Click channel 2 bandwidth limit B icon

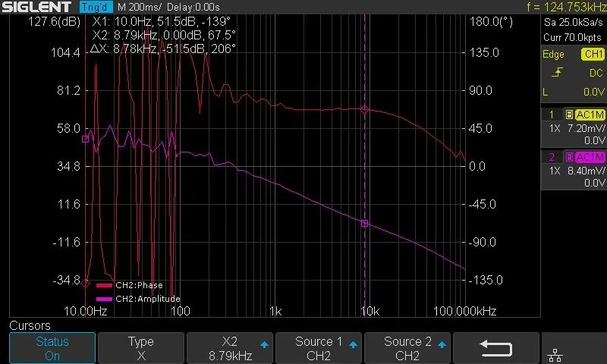click(x=569, y=157)
